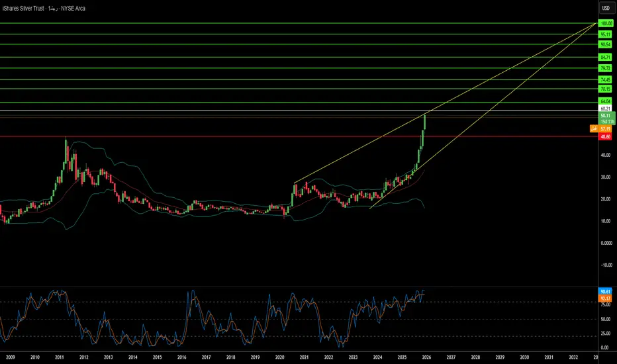Image resolution: width=617 pixels, height=364 pixels.
Task: Open the USD currency selector
Action: 606,8
